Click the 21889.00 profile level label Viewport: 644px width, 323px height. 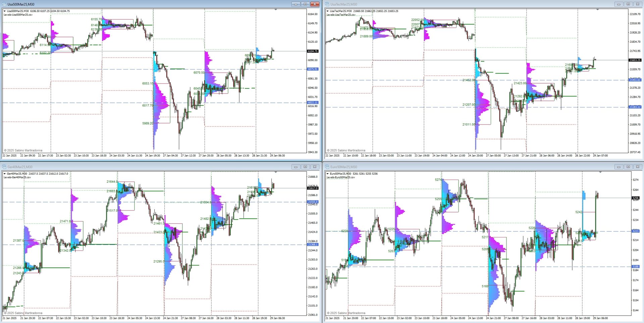(366, 36)
